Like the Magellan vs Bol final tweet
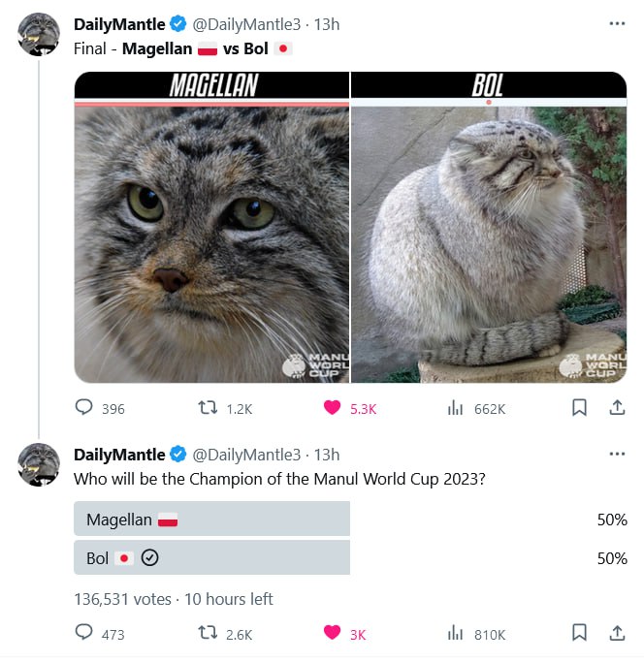The width and height of the screenshot is (644, 662). point(333,408)
